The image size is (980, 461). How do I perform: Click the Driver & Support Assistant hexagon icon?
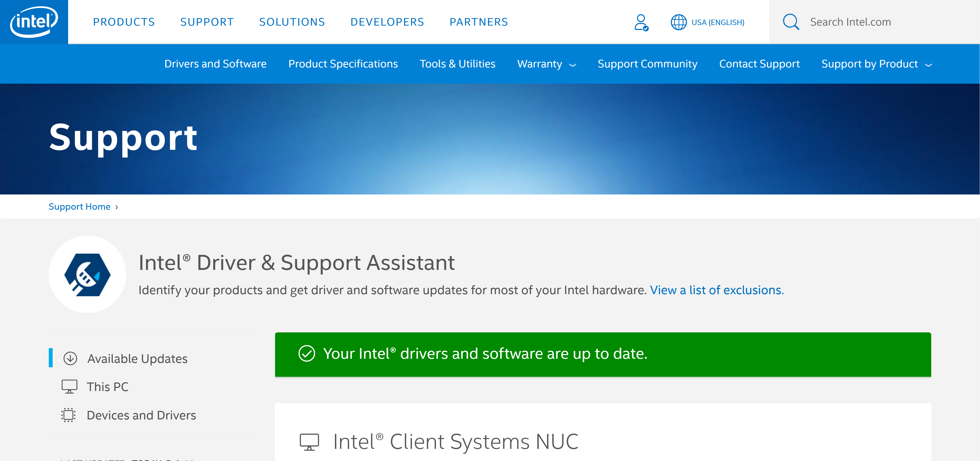tap(87, 275)
